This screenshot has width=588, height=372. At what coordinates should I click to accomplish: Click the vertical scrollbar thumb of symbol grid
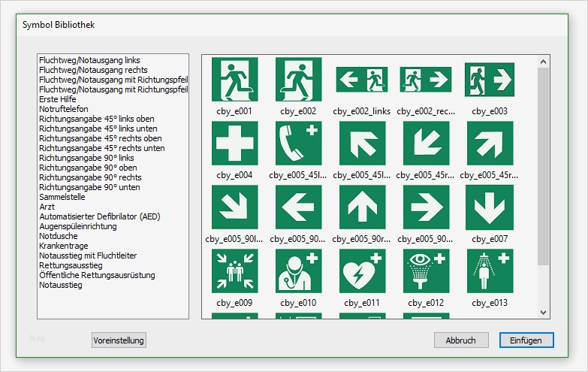pyautogui.click(x=544, y=167)
